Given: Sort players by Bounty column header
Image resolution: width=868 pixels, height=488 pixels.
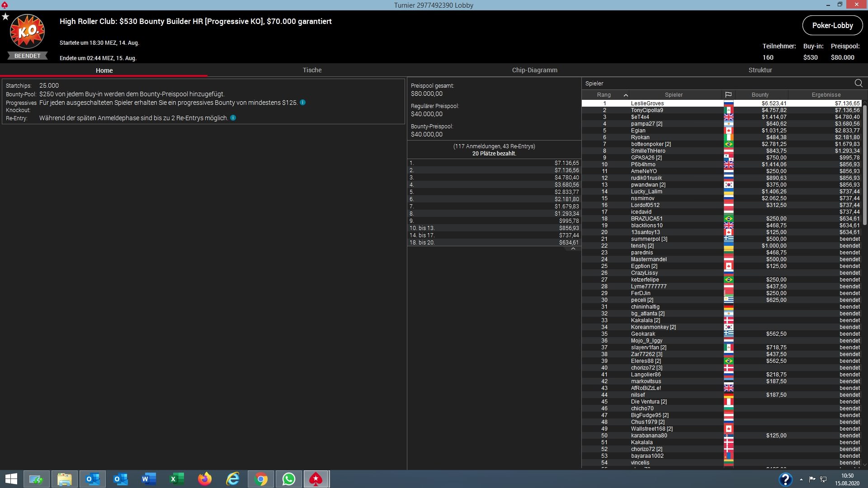Looking at the screenshot, I should coord(760,95).
